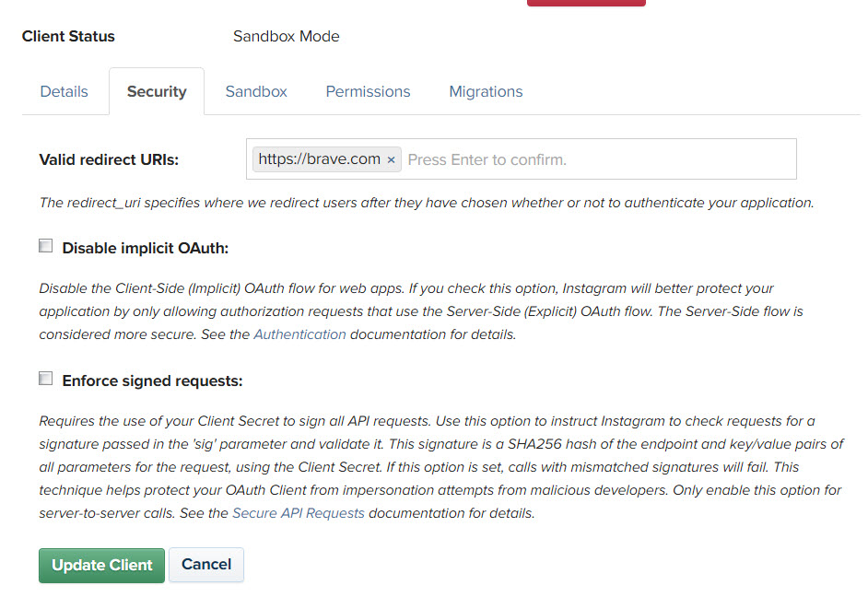Click the Sandbox Mode label
The height and width of the screenshot is (609, 868).
tap(286, 36)
